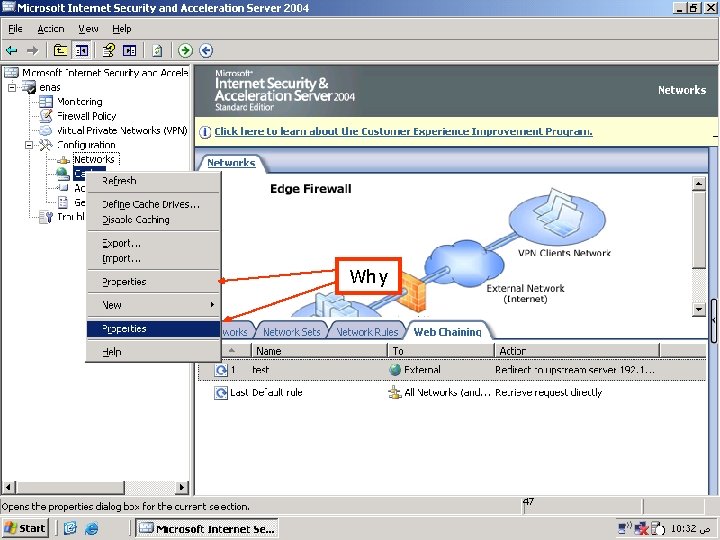
Task: Choose Export from the context menu
Action: 153,243
